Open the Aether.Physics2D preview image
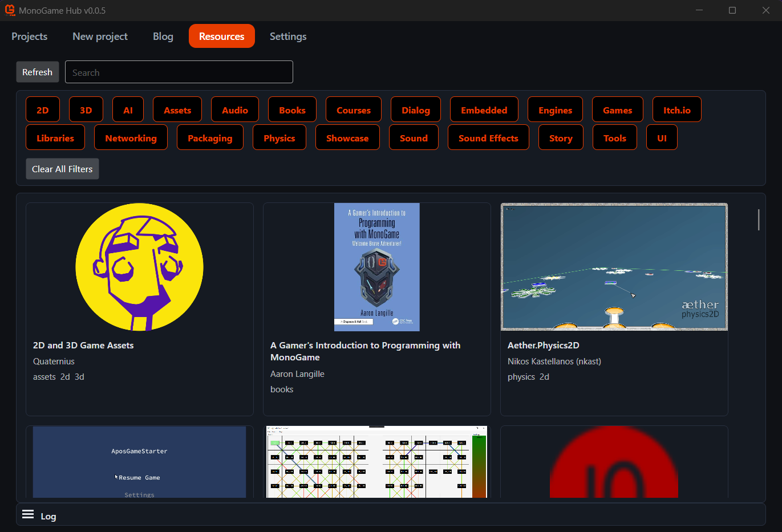The height and width of the screenshot is (532, 782). (x=614, y=267)
